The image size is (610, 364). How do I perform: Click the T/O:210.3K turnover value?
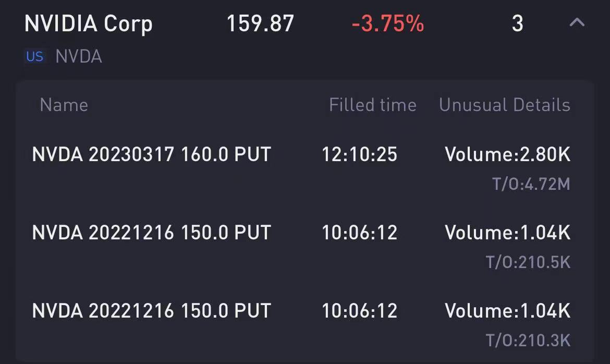528,341
